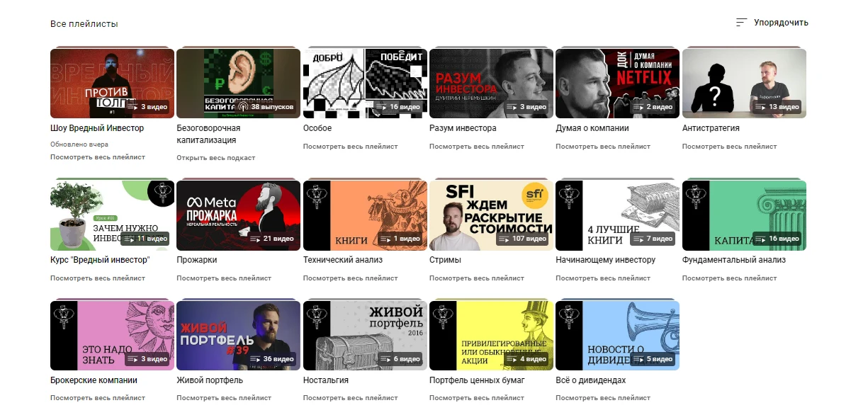The height and width of the screenshot is (415, 868).
Task: Click the playlist icon on the 107 видео badge
Action: coord(504,239)
